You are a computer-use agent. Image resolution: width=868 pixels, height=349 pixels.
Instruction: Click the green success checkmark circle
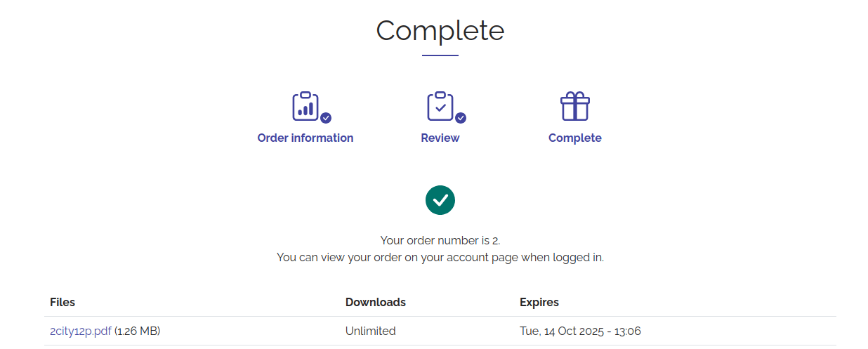coord(440,200)
